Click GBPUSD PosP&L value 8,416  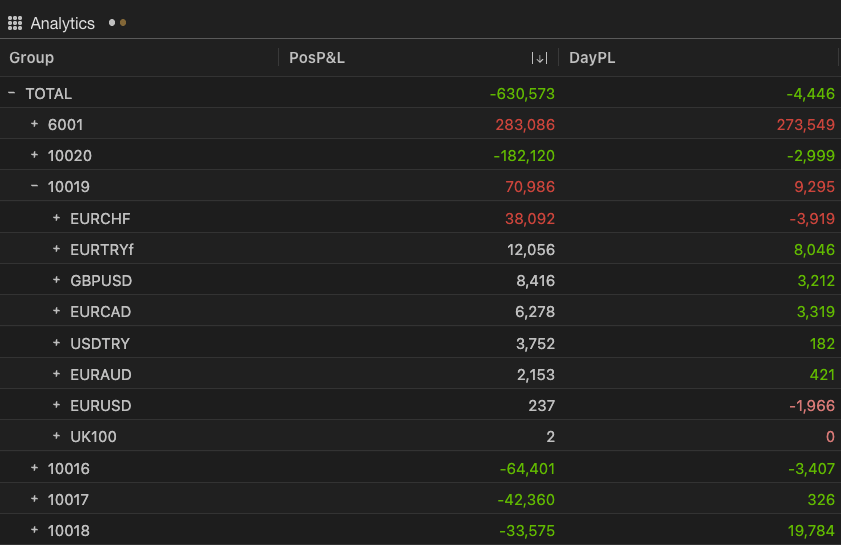tap(535, 281)
